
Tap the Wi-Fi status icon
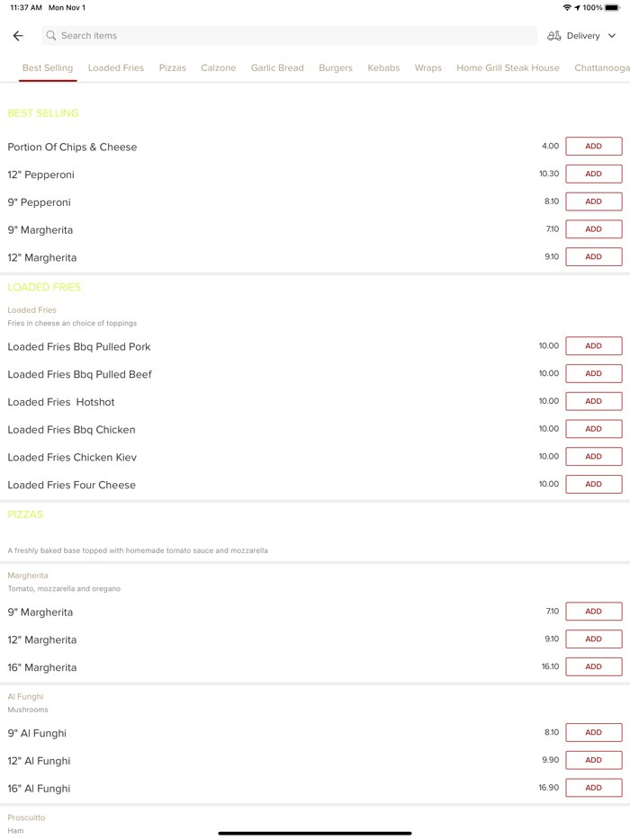tap(567, 8)
